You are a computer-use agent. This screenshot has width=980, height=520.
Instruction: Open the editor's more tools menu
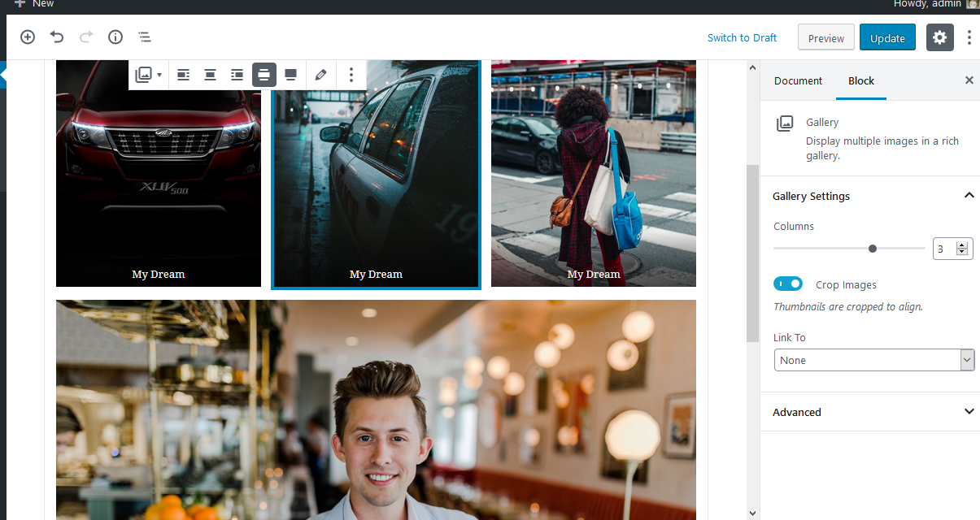point(969,37)
